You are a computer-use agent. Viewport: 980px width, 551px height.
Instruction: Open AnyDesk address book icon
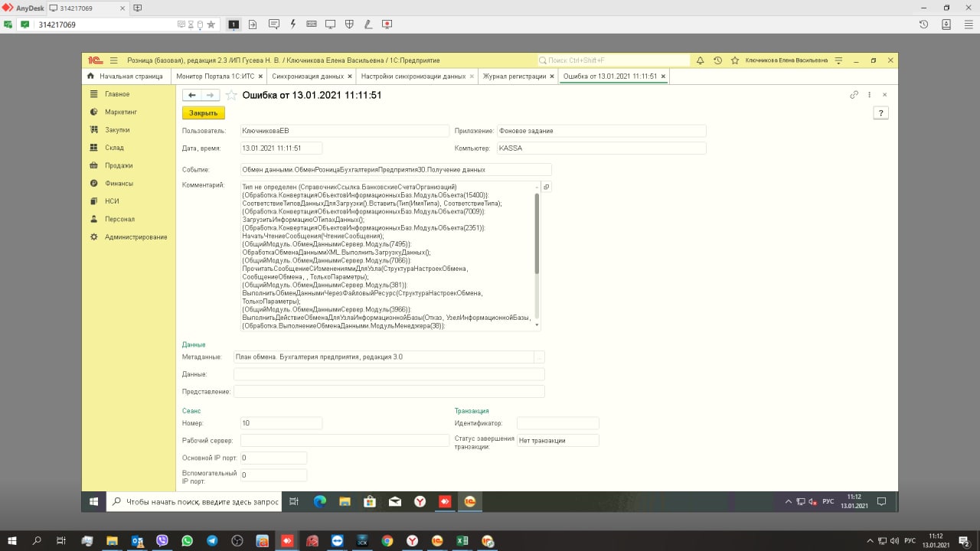(946, 24)
